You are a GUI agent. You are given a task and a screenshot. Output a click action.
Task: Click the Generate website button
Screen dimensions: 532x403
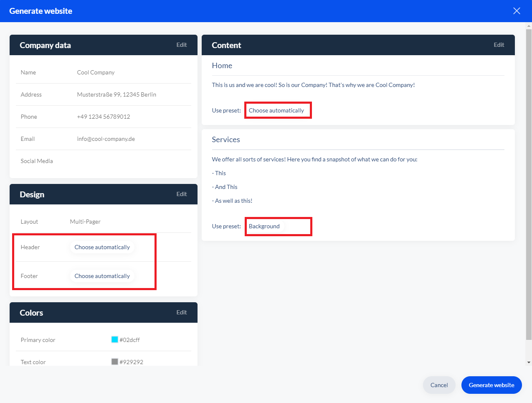pos(491,385)
